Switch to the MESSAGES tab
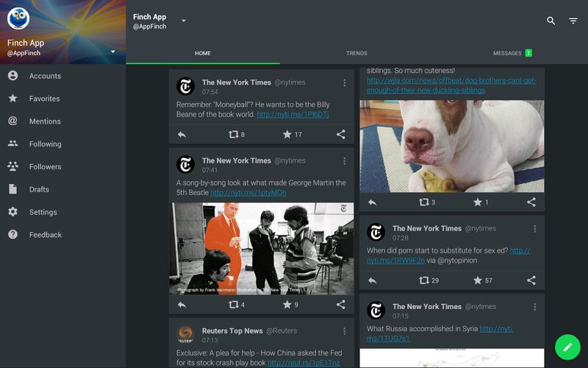Screen dimensions: 588x368 [512, 53]
